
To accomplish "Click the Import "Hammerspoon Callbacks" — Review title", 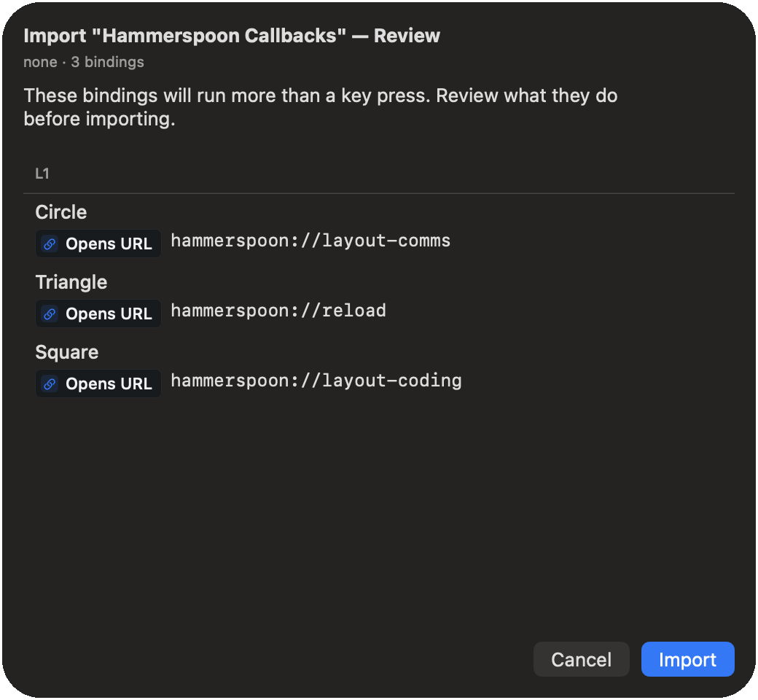I will point(232,36).
